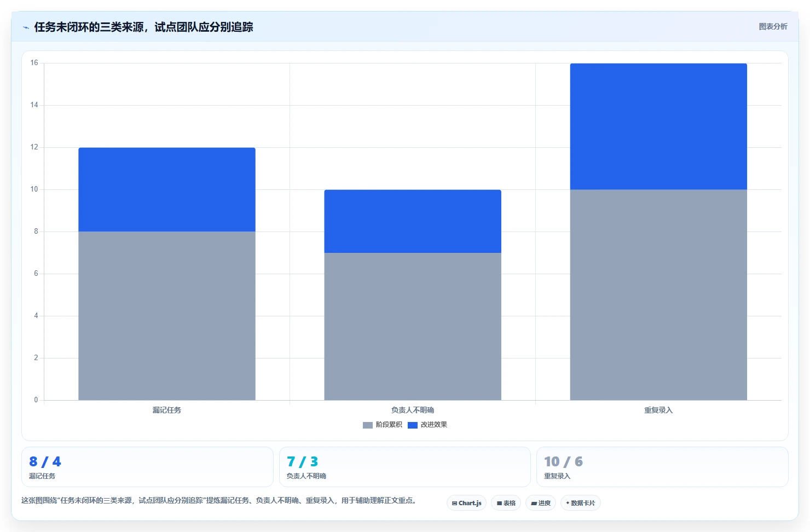Click the y-axis value 2
Image resolution: width=810 pixels, height=532 pixels.
coord(36,358)
